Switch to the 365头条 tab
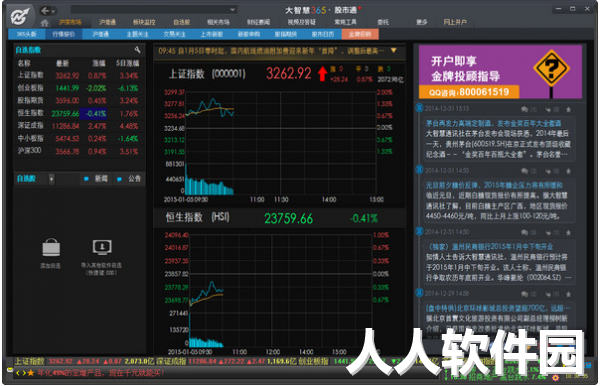The width and height of the screenshot is (600, 386). coord(27,34)
